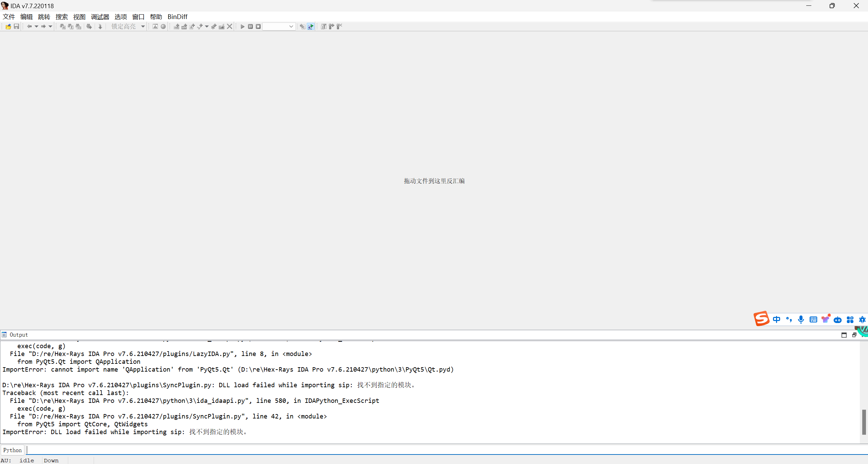Toggle the Sogou 中 Chinese/English mode
This screenshot has height=464, width=868.
pyautogui.click(x=776, y=320)
